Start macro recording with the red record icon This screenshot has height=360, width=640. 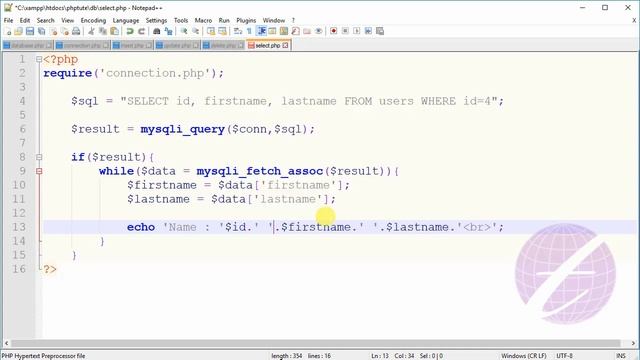[x=333, y=31]
